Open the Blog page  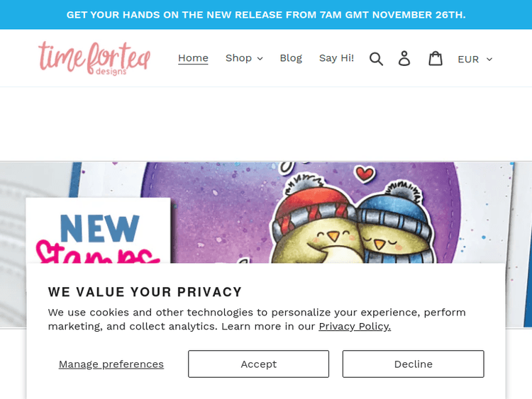tap(291, 58)
